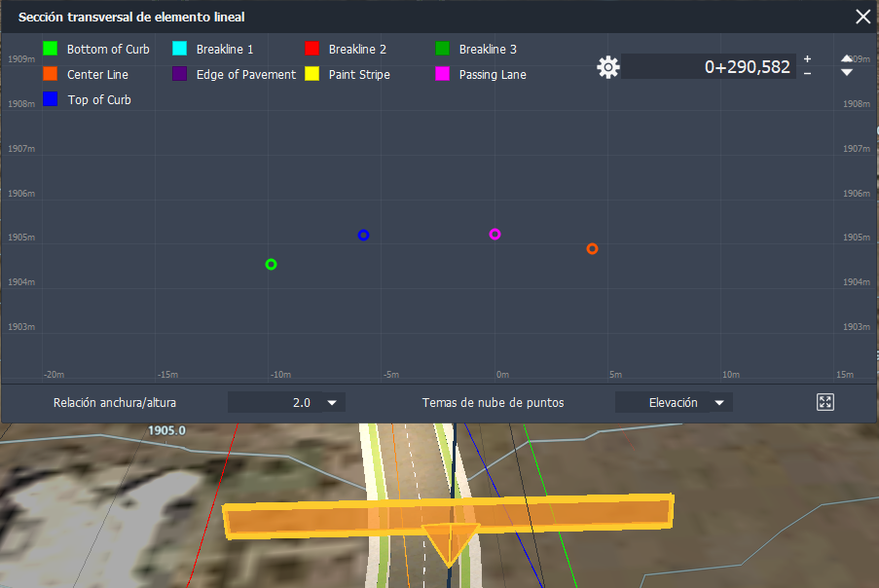
Task: Click the Top of Curb legend label
Action: pyautogui.click(x=99, y=99)
